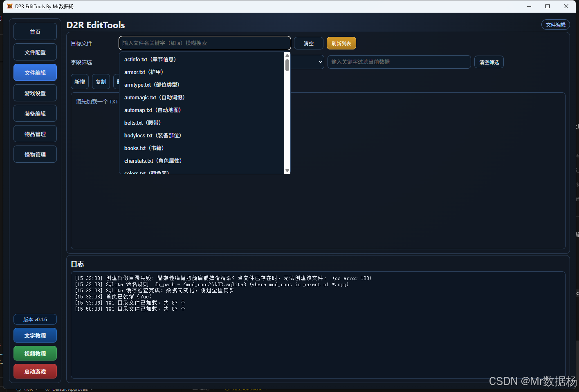Open 怪物管理 section
This screenshot has width=579, height=392.
[x=35, y=155]
